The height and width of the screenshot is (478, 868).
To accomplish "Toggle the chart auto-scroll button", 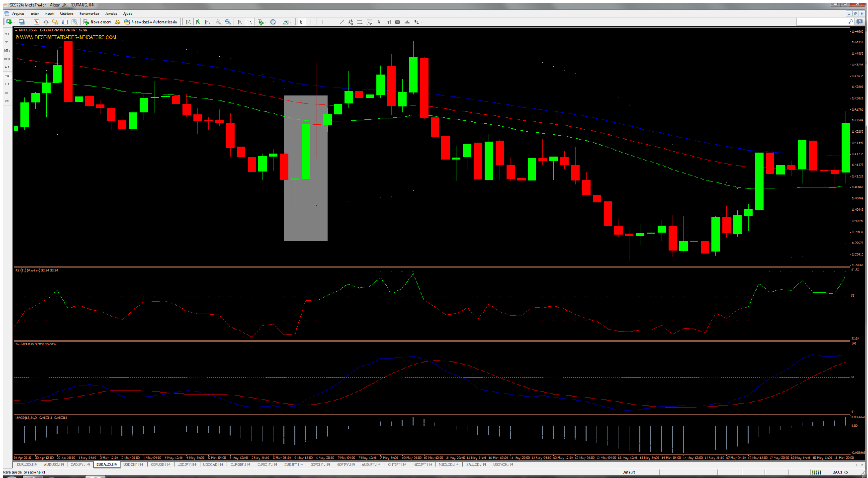I will (239, 22).
